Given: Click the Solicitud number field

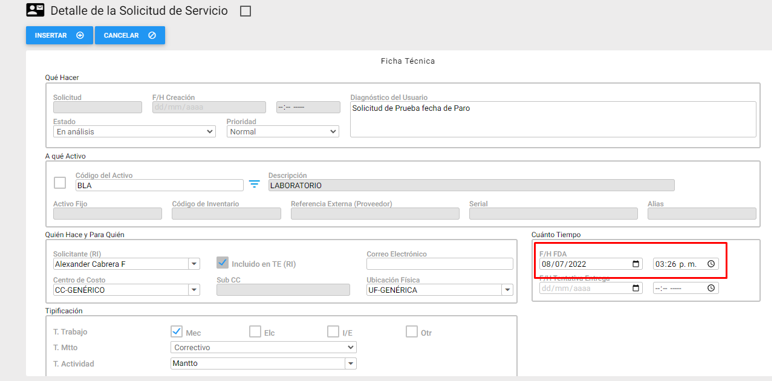Looking at the screenshot, I should tap(97, 107).
